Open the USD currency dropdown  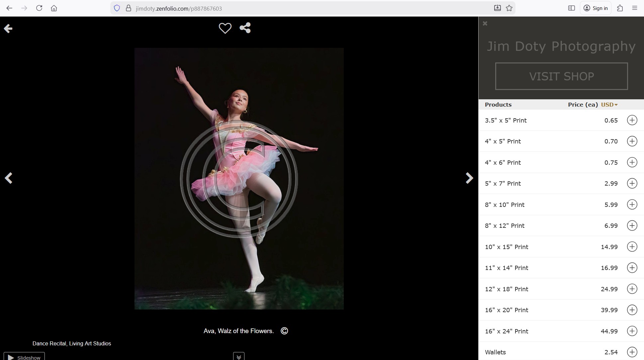(x=609, y=105)
